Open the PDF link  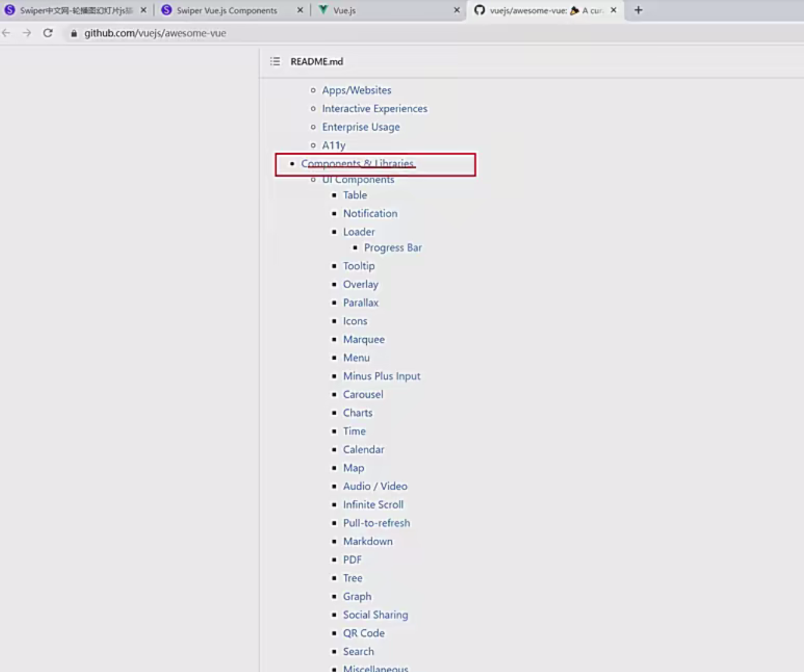pos(352,558)
